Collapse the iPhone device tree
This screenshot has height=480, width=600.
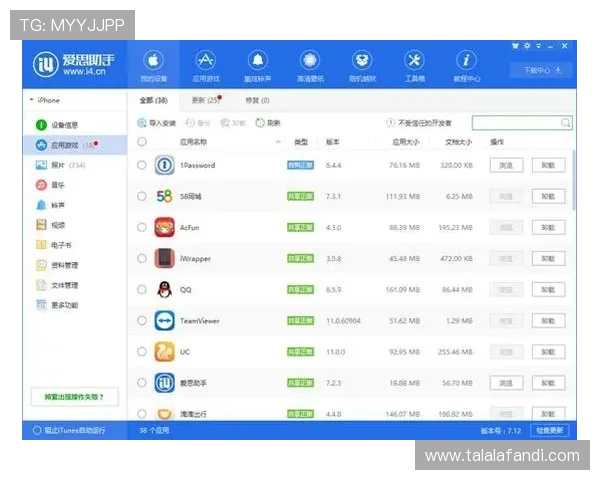click(x=31, y=100)
